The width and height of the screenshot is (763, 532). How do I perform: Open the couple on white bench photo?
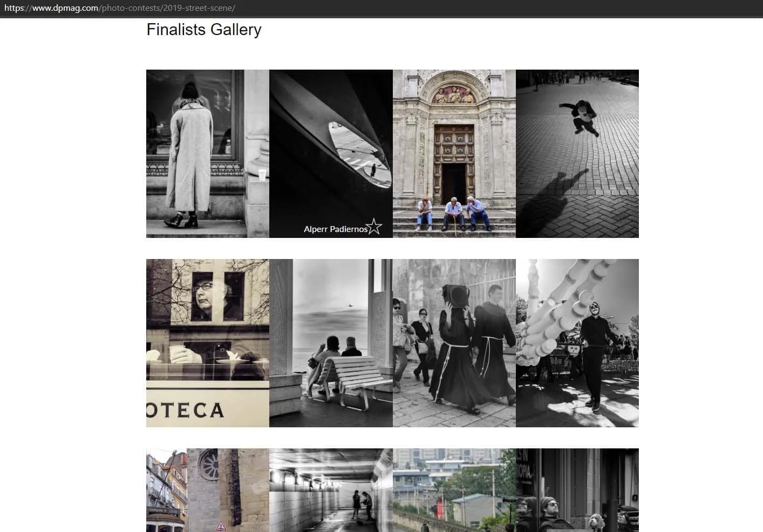click(x=331, y=343)
